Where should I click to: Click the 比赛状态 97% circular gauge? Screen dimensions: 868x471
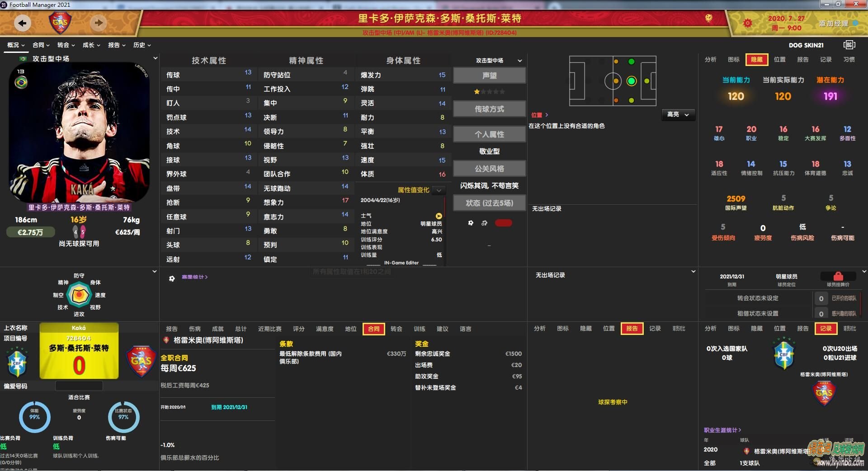coord(123,417)
